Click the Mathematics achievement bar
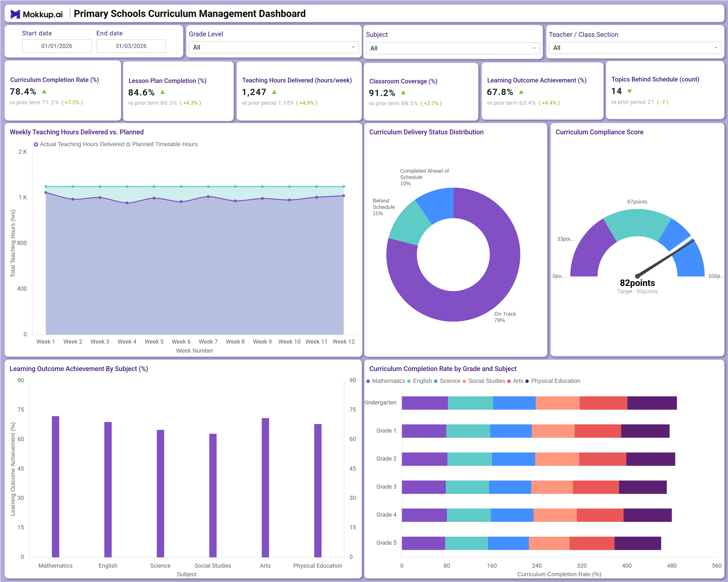 pos(55,486)
